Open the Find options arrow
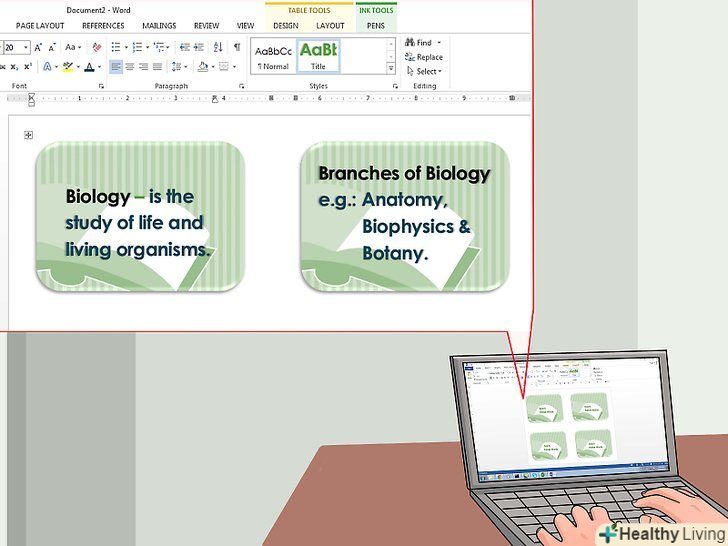The width and height of the screenshot is (728, 546). coord(439,43)
